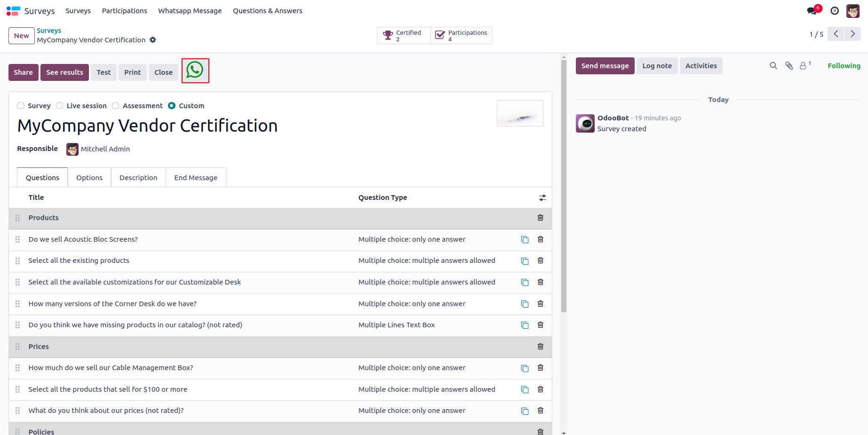Open the optional columns adjust dropdown

click(x=542, y=198)
